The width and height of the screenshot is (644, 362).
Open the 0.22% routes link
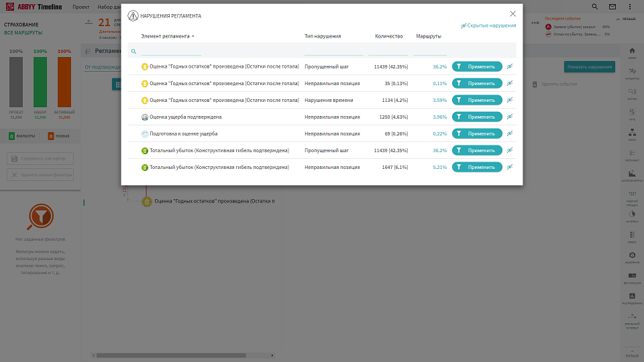point(439,134)
